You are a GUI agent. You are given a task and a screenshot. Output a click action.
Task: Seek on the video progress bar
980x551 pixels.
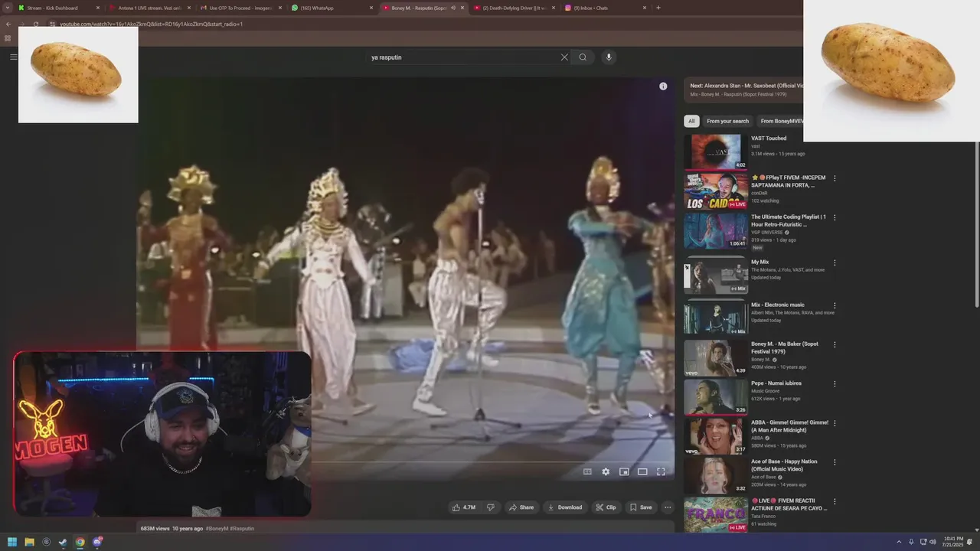click(x=406, y=461)
